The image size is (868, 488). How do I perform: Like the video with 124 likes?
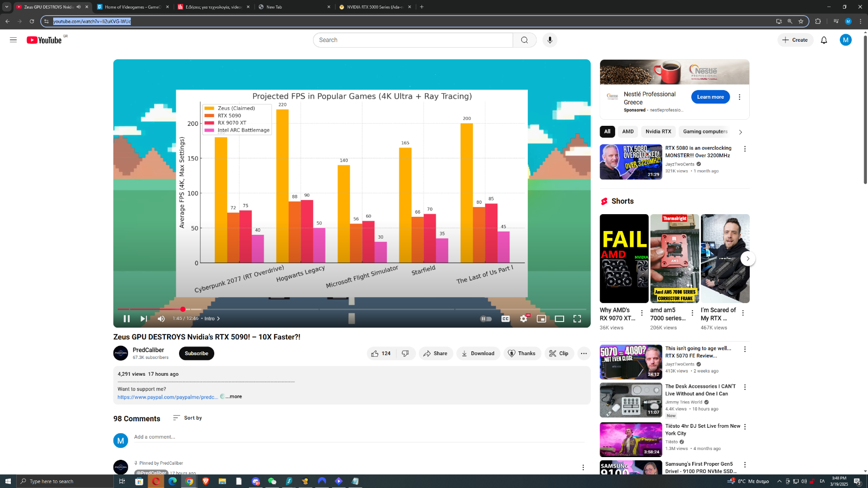pyautogui.click(x=381, y=354)
